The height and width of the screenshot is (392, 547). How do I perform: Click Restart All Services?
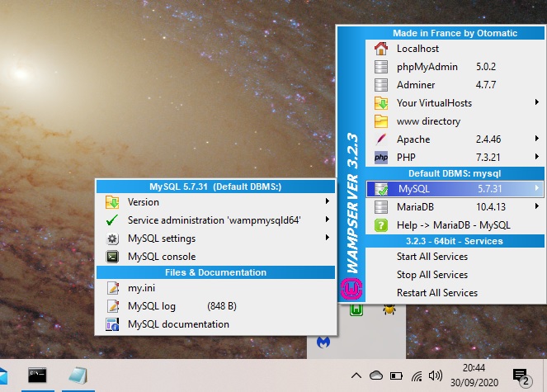point(436,293)
